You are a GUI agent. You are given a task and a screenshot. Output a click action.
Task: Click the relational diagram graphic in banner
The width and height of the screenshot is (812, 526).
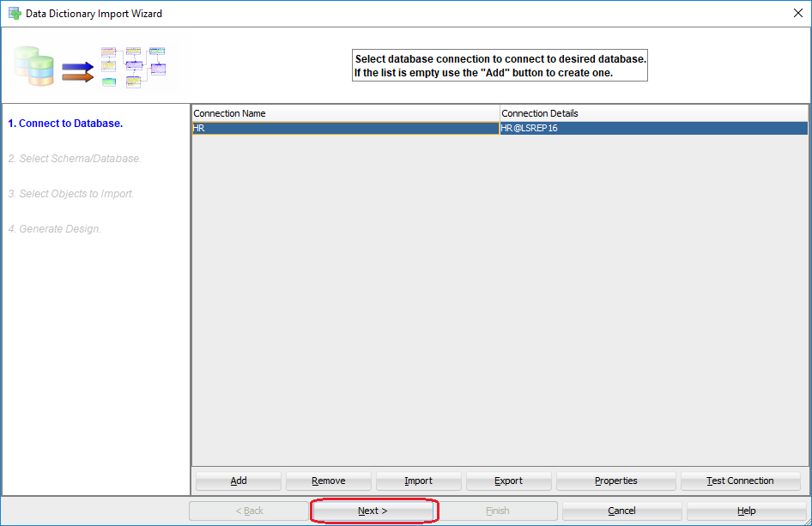(133, 67)
